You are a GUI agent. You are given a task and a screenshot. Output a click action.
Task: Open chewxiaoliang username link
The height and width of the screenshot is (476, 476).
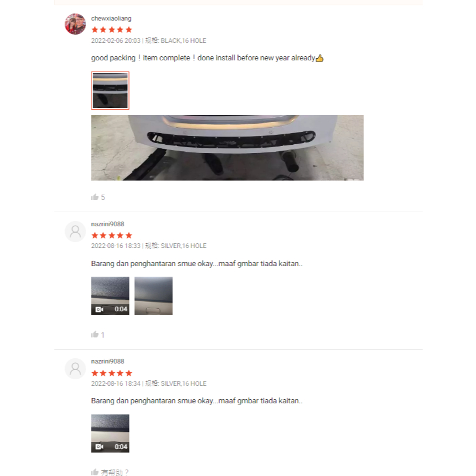pos(111,18)
